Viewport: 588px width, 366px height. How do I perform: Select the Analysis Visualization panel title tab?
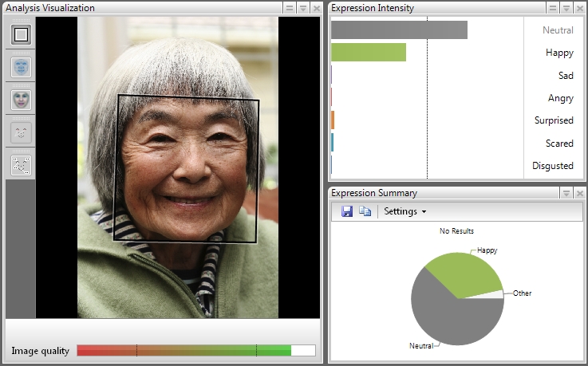50,8
